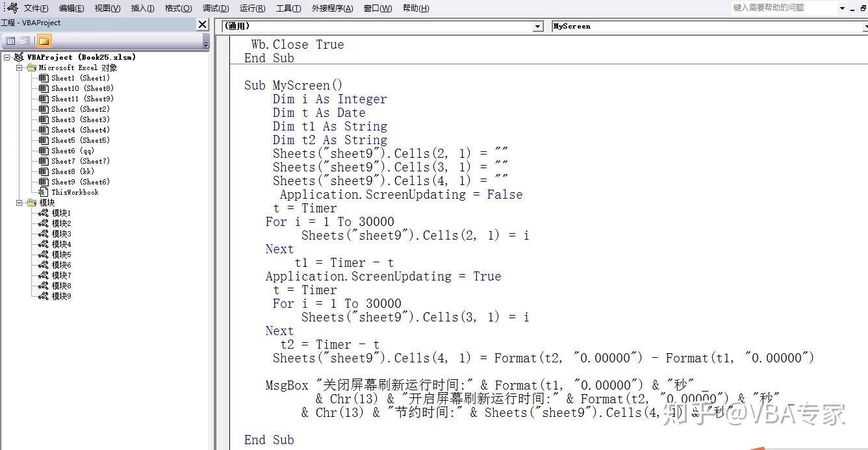
Task: Click the Microsoft Excel 对象 folder icon
Action: (31, 68)
